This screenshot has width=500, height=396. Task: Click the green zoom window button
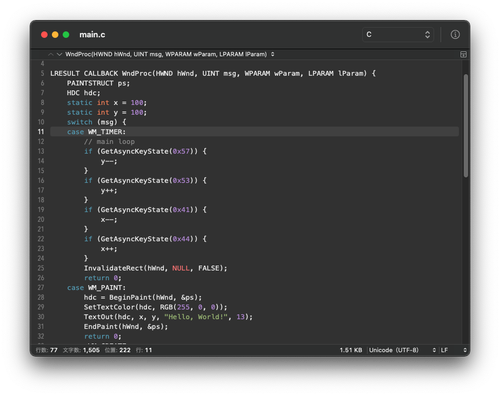[66, 35]
